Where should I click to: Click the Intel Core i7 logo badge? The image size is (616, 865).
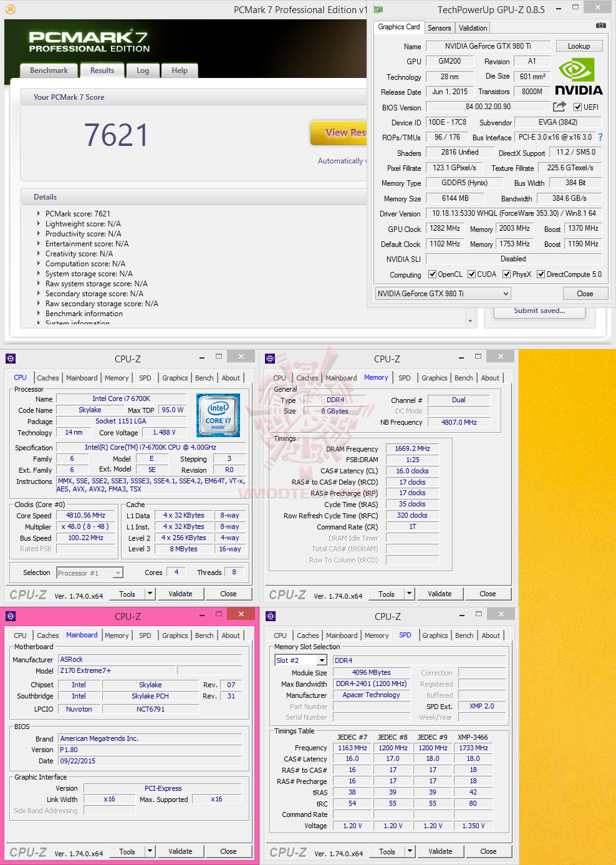pos(218,415)
